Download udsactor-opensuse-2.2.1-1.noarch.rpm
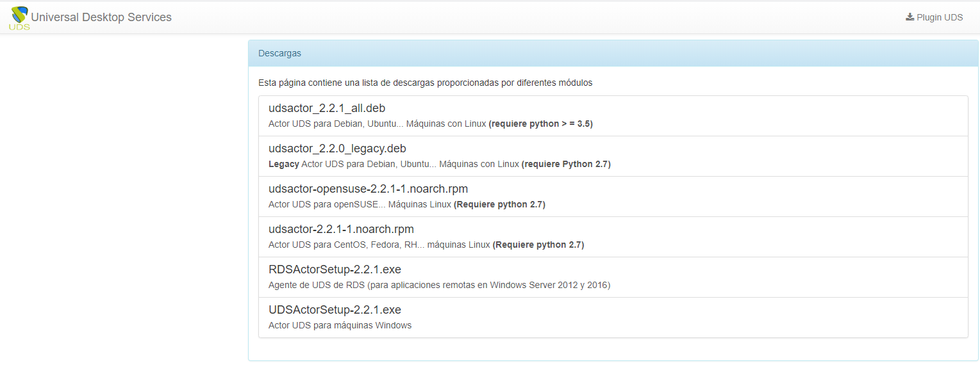Image resolution: width=980 pixels, height=370 pixels. pyautogui.click(x=369, y=189)
